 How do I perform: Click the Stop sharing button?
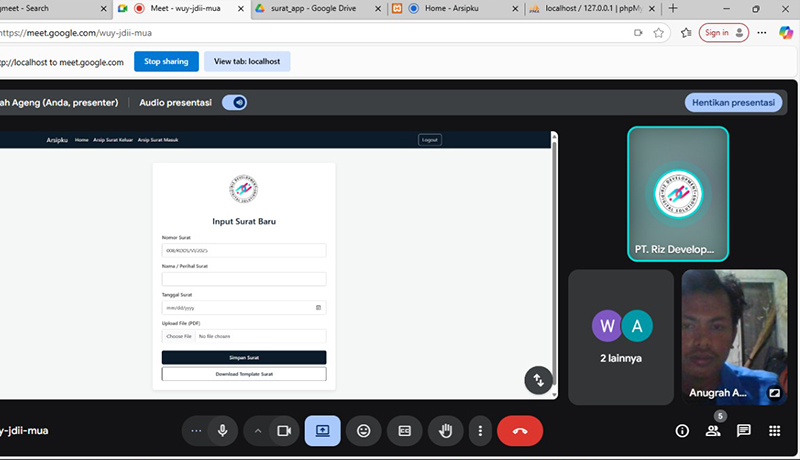coord(166,62)
